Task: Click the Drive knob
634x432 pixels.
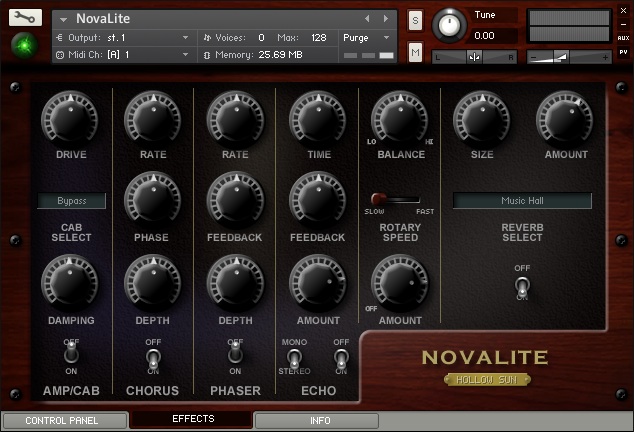Action: pos(70,119)
